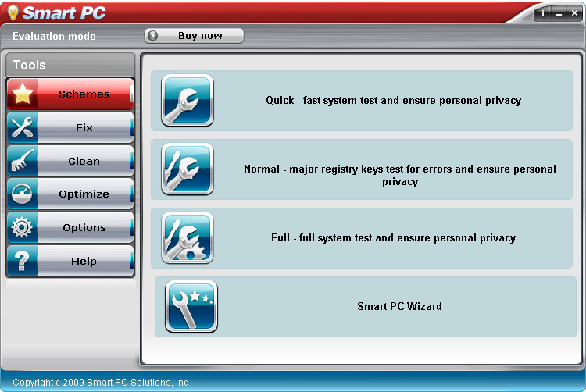Click the star icon beside Schemes
586x392 pixels.
[23, 94]
